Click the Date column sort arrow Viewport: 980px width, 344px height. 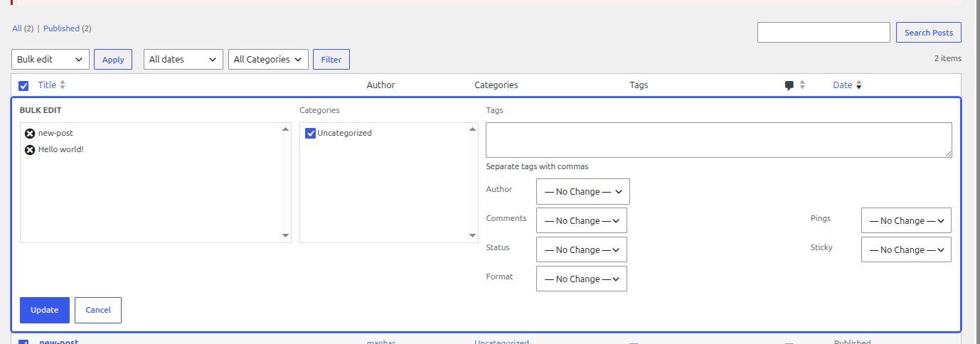[x=858, y=85]
